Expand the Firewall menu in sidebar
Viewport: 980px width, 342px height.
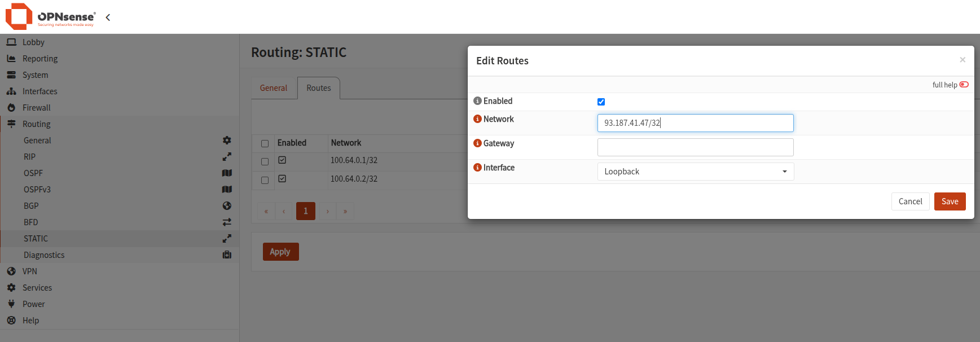[37, 107]
